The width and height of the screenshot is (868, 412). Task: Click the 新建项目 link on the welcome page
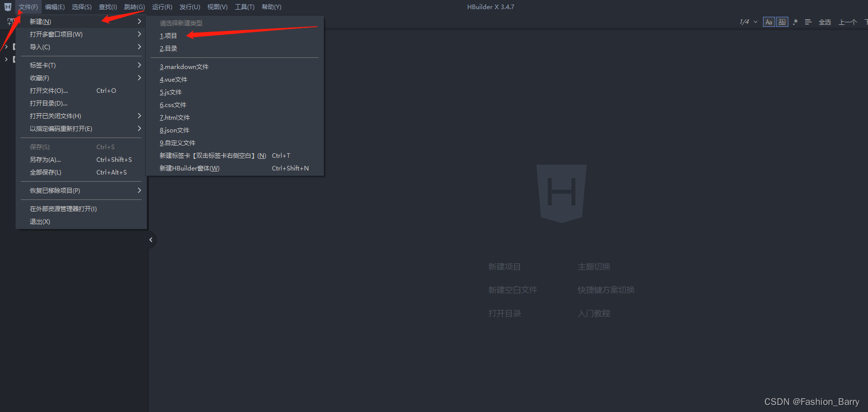504,267
